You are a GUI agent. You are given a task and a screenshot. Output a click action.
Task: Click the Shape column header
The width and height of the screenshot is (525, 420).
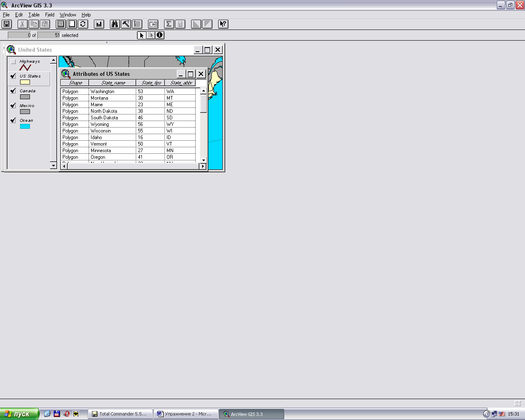pyautogui.click(x=75, y=83)
